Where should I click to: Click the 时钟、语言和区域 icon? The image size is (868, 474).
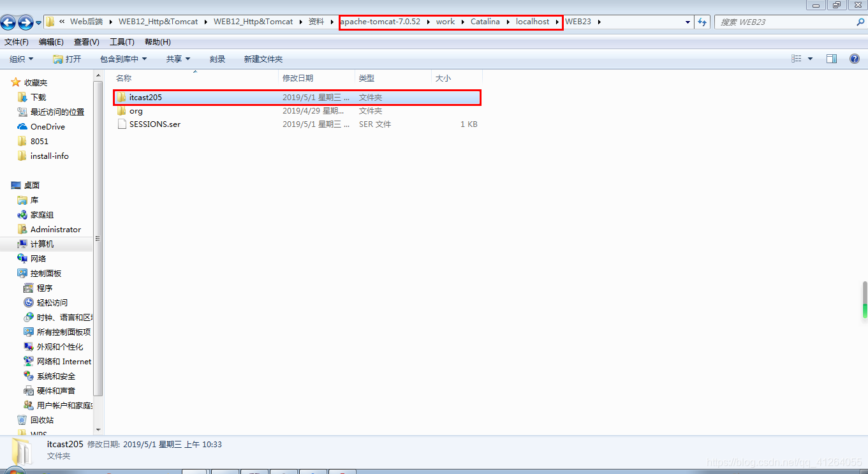(29, 317)
